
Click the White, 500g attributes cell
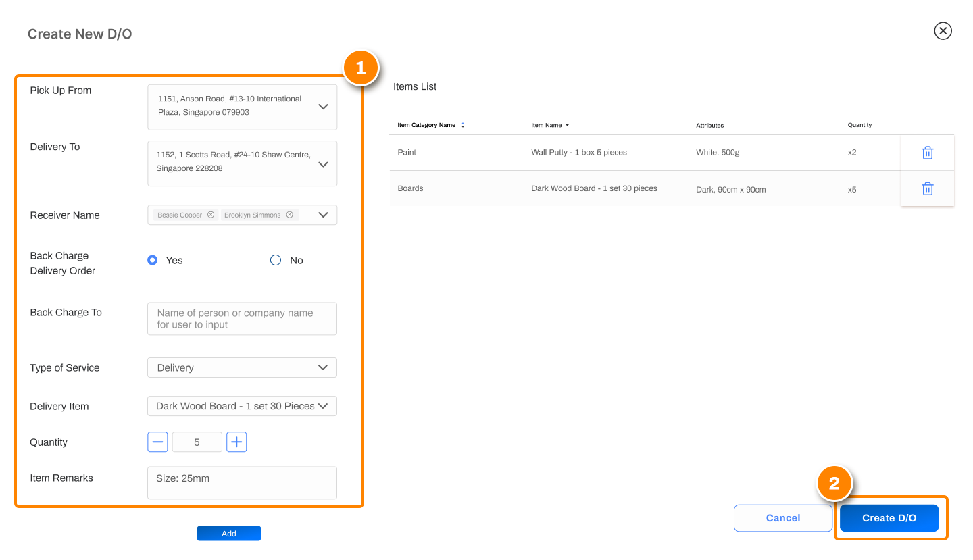718,153
